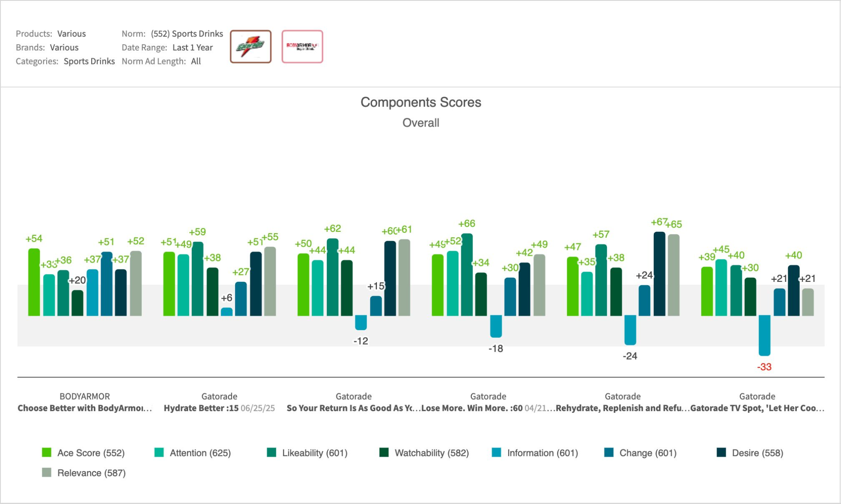Toggle Change legend swatch
Screen dimensions: 841x504
(x=609, y=453)
